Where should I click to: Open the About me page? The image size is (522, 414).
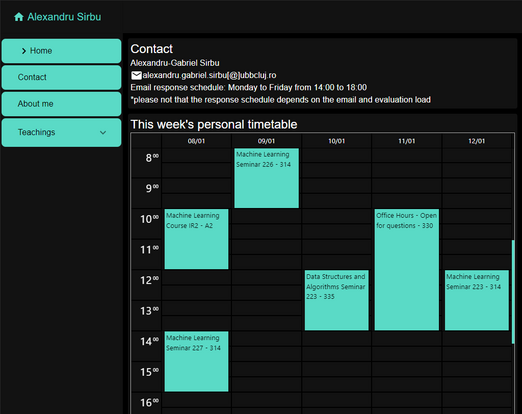click(x=61, y=104)
